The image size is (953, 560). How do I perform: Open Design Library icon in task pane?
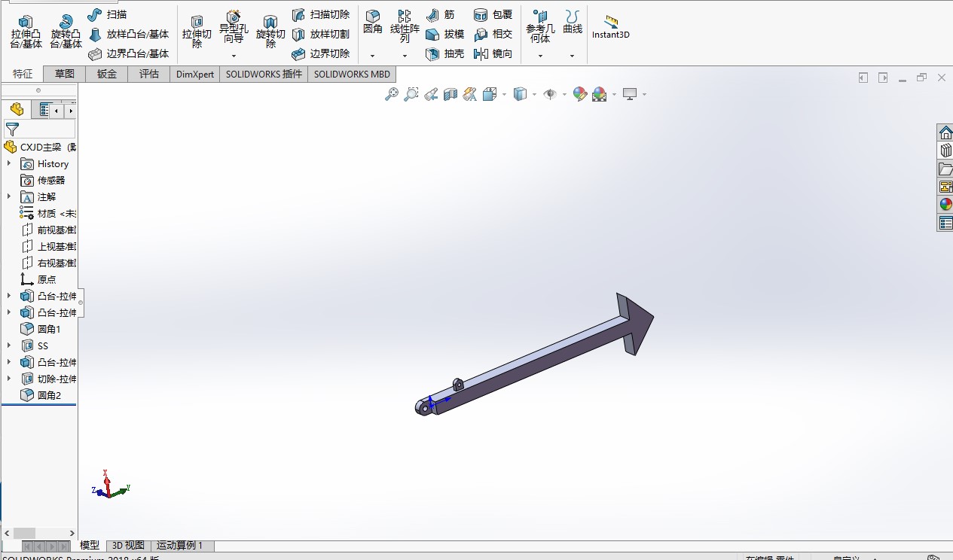(945, 151)
